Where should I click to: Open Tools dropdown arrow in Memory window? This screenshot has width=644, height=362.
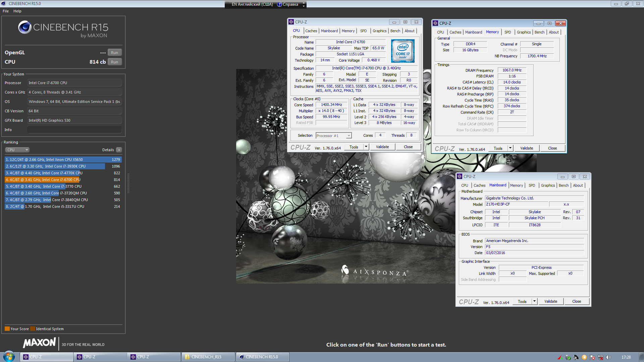510,148
